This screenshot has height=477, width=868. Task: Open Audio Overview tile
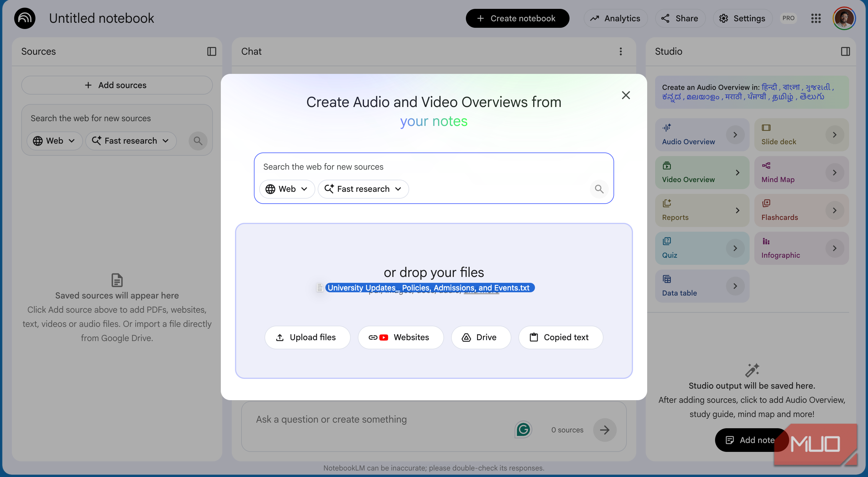coord(702,134)
